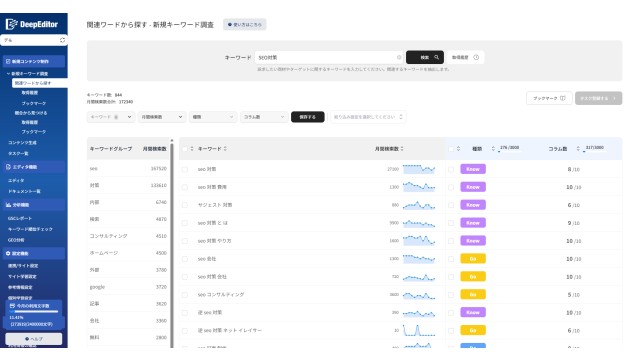Select the keyword checkbox for seo 対策
640x360 pixels.
coord(185,169)
